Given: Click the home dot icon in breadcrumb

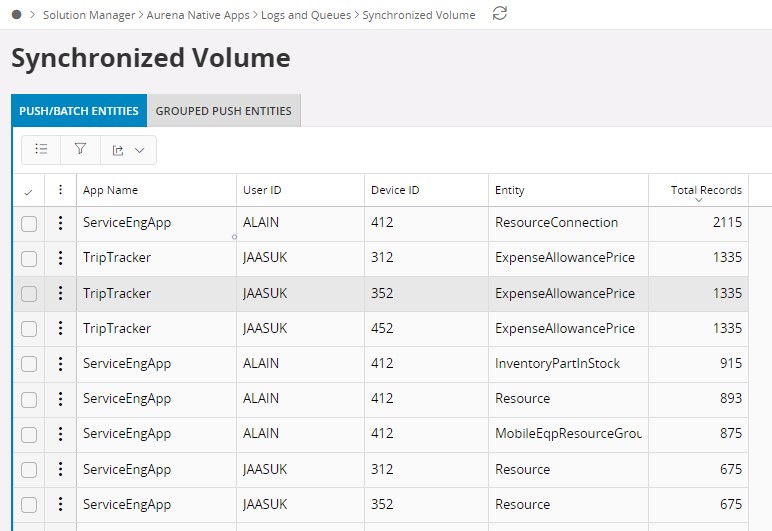Looking at the screenshot, I should click(x=16, y=15).
